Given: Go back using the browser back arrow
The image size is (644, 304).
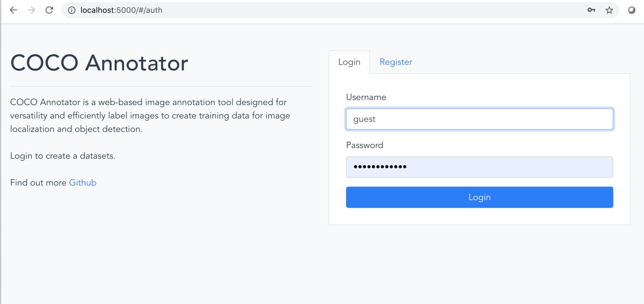Looking at the screenshot, I should [x=13, y=10].
